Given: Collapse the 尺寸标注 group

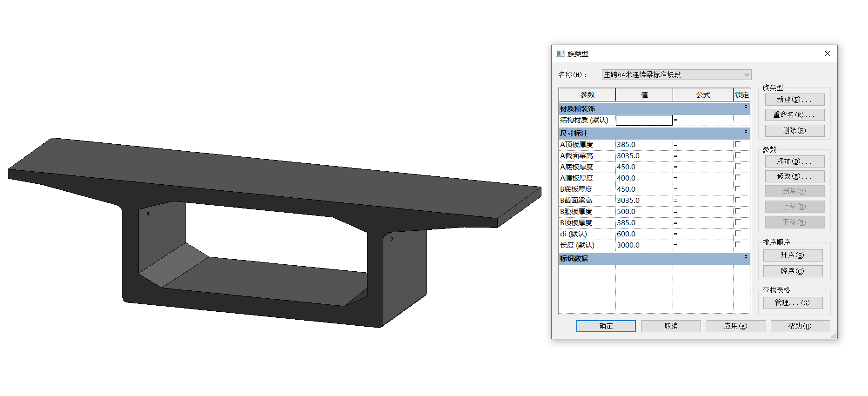Looking at the screenshot, I should [746, 132].
